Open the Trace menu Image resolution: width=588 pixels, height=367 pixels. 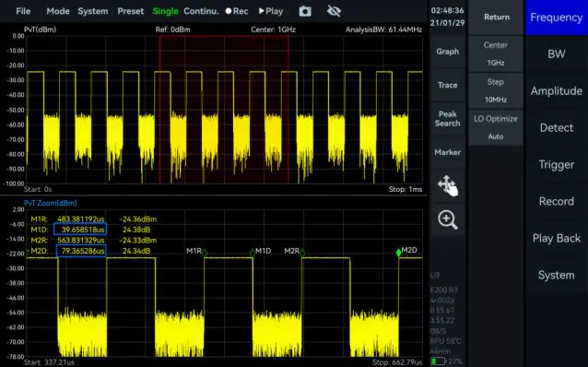point(447,85)
